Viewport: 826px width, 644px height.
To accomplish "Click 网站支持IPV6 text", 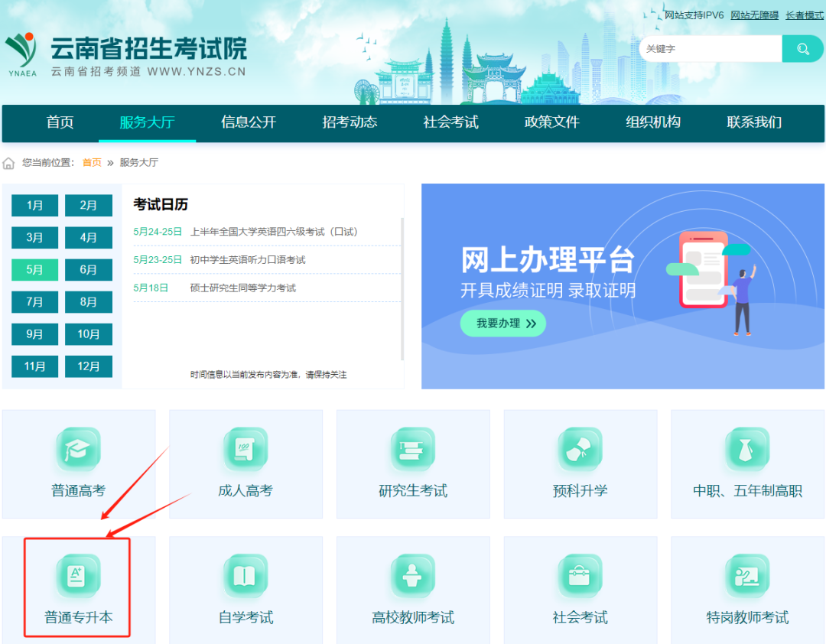I will click(694, 15).
